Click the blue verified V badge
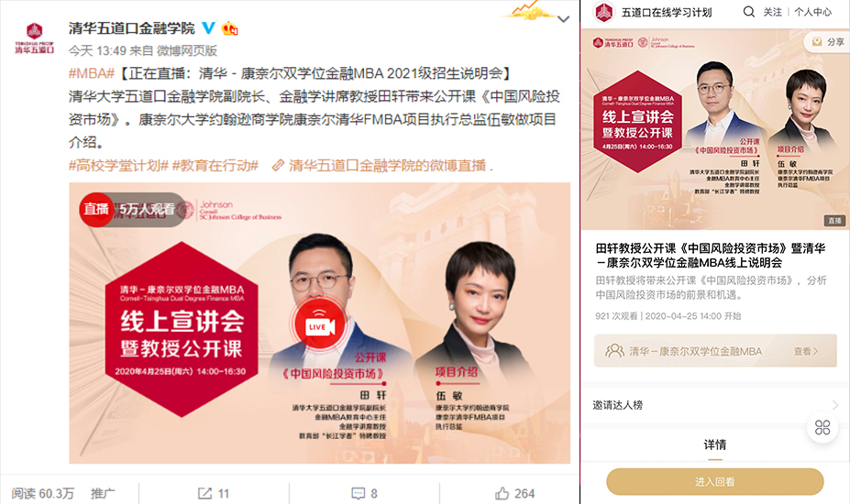Viewport: 850px width, 504px height. [x=209, y=27]
